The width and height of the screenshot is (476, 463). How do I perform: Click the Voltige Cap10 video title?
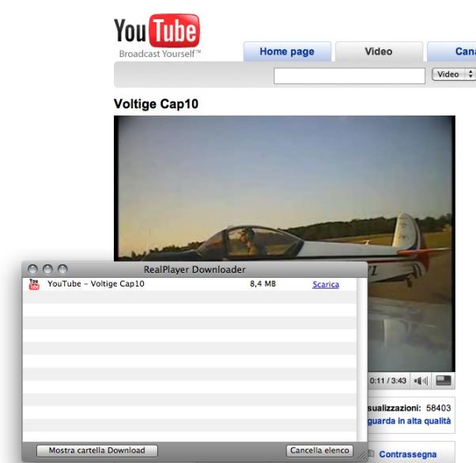click(156, 104)
